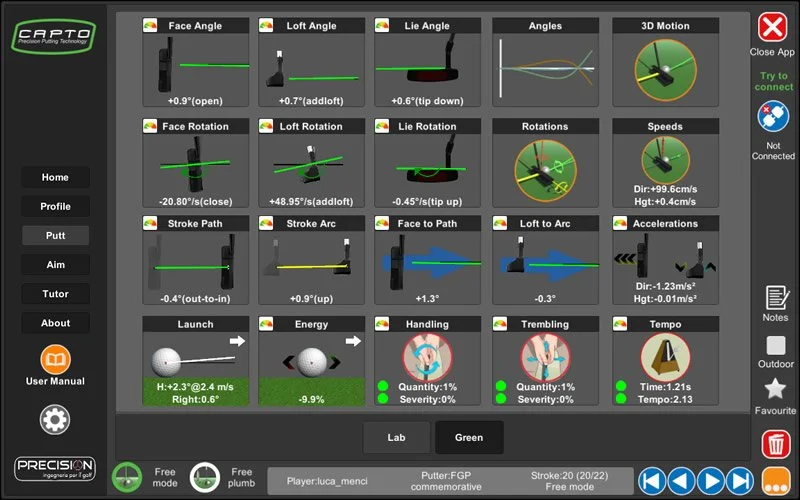Viewport: 800px width, 500px height.
Task: Open the Stroke Arc panel
Action: click(x=311, y=260)
